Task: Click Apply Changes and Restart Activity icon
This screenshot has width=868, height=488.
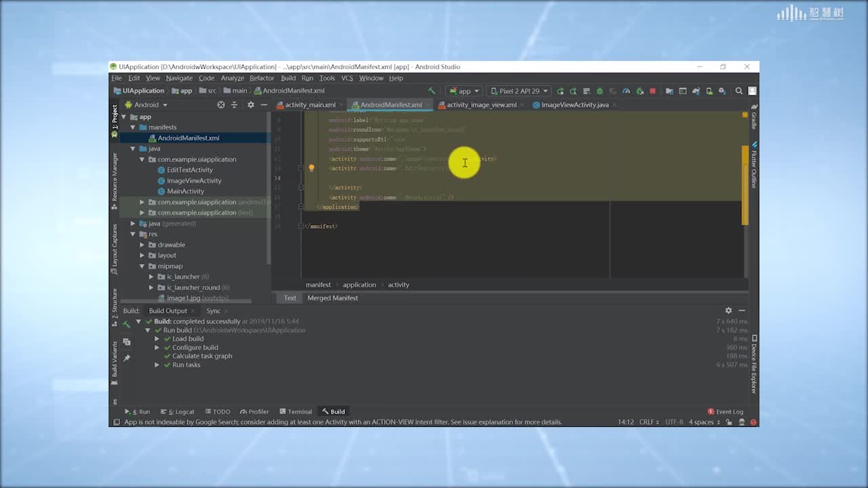Action: (573, 91)
